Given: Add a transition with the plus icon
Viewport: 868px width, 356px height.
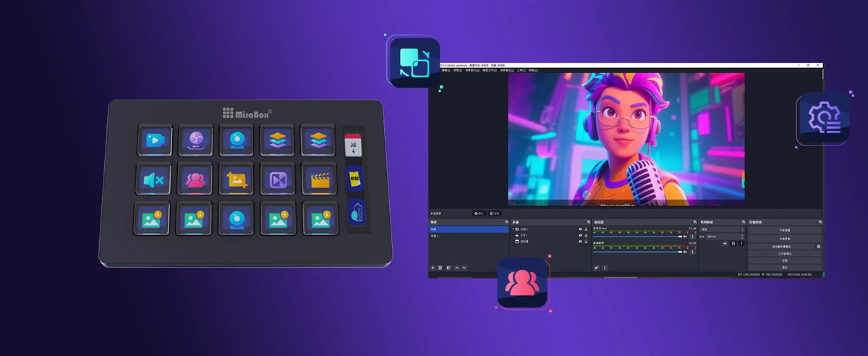Looking at the screenshot, I should [x=725, y=243].
